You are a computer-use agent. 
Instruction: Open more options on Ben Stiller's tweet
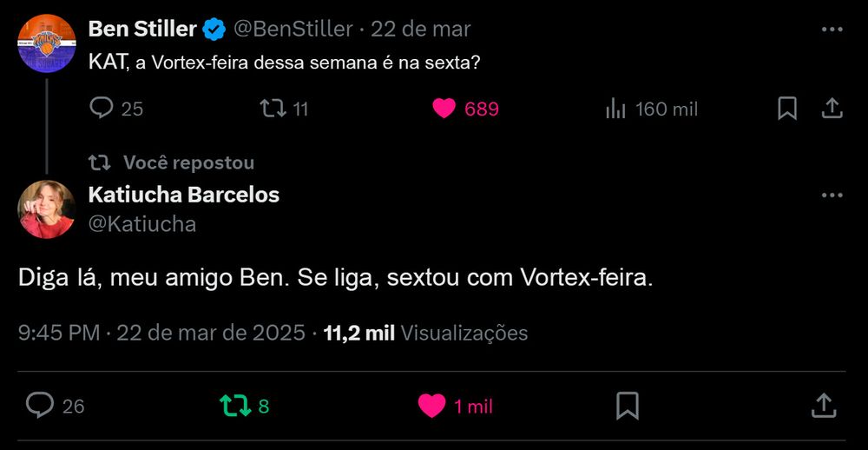click(x=832, y=30)
